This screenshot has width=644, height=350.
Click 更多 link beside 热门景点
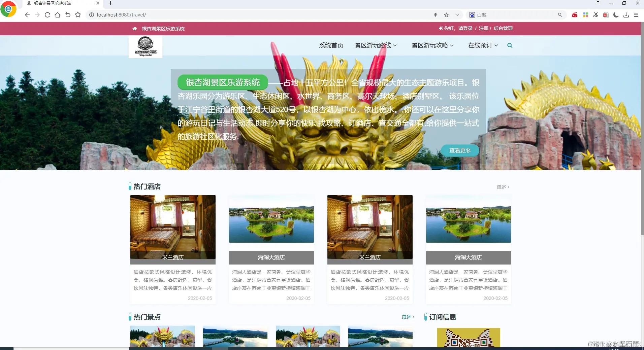click(x=408, y=317)
